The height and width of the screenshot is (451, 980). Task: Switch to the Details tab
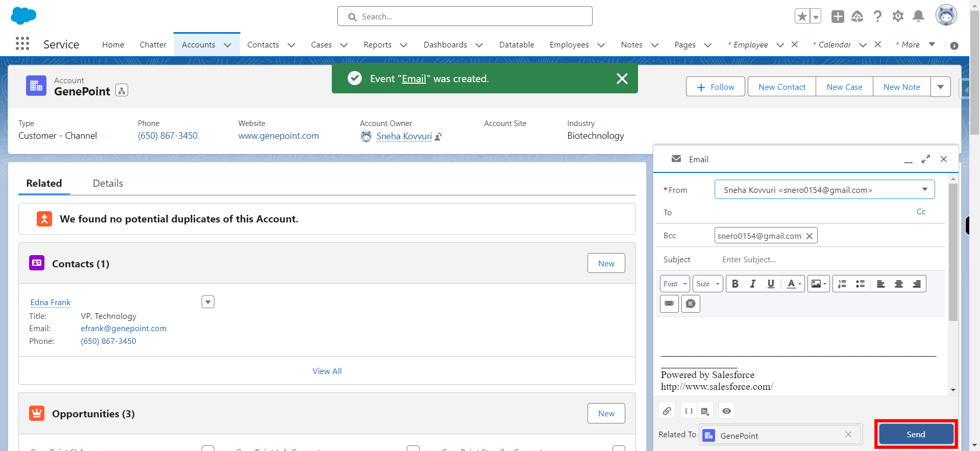(108, 183)
